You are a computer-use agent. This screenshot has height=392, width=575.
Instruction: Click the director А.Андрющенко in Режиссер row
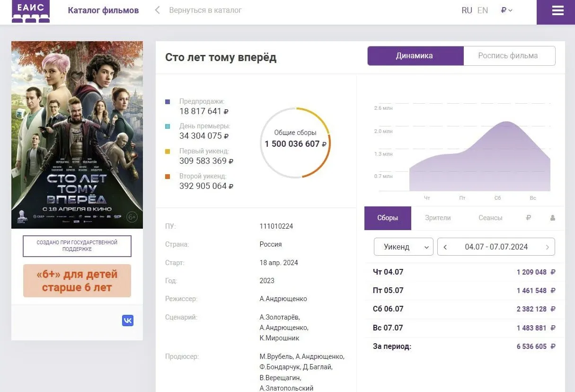tap(283, 299)
